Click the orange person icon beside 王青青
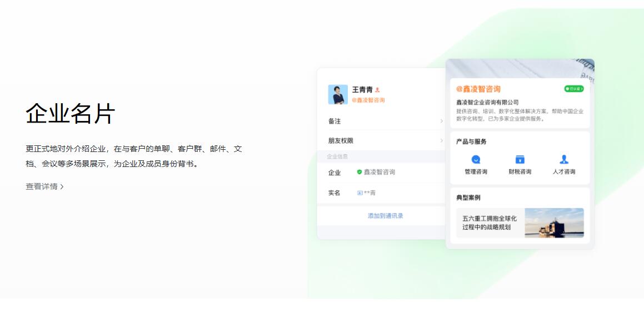 click(377, 90)
